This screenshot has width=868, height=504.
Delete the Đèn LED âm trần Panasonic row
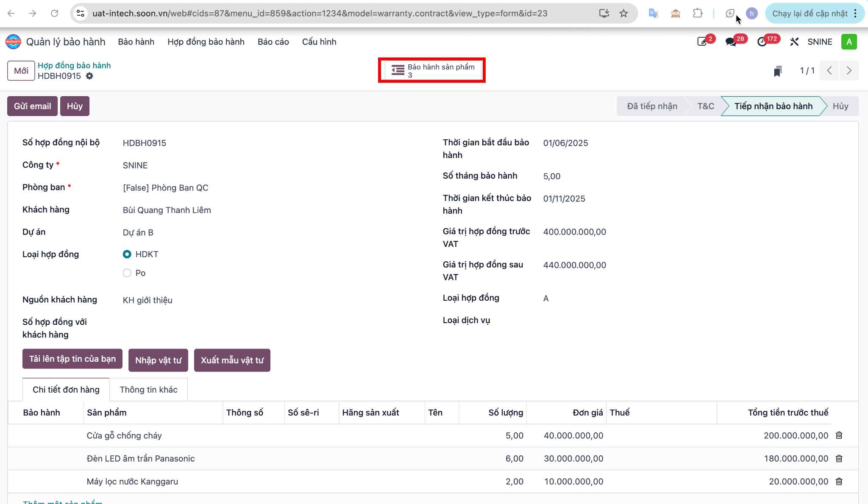[x=839, y=458]
